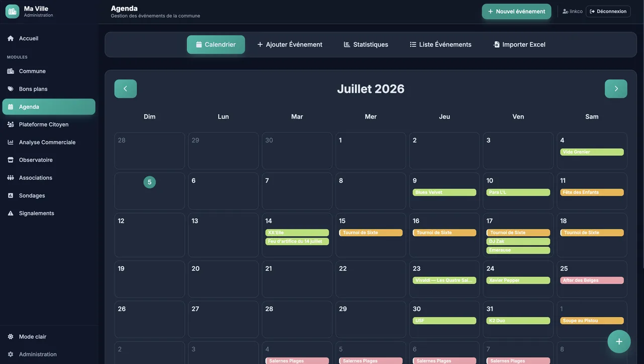This screenshot has width=644, height=364.
Task: Open the Administration settings
Action: tap(49, 354)
